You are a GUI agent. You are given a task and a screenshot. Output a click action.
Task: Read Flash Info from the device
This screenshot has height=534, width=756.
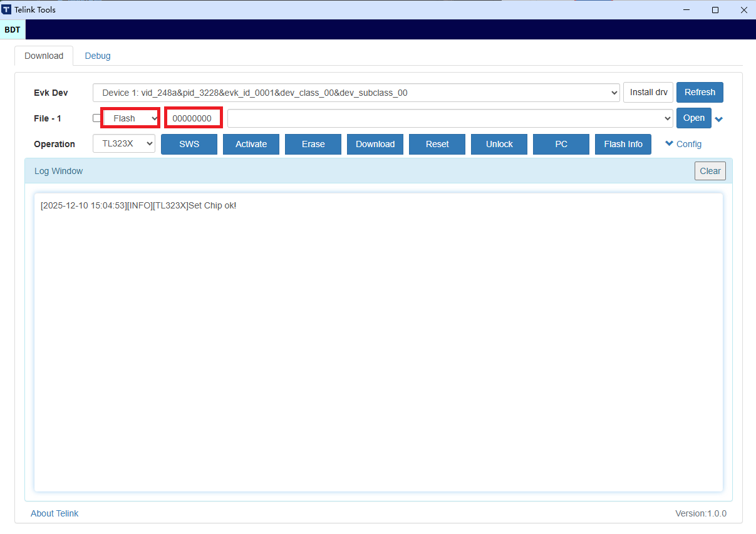click(623, 144)
